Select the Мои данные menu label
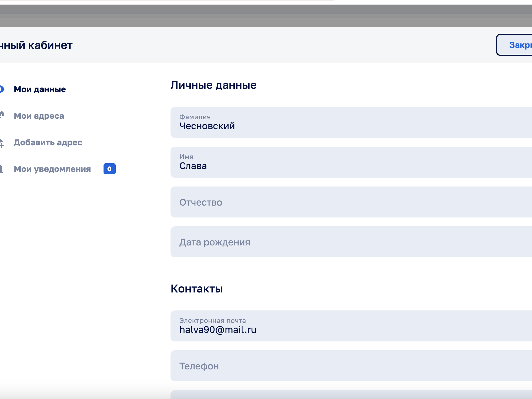The height and width of the screenshot is (399, 532). [x=40, y=89]
